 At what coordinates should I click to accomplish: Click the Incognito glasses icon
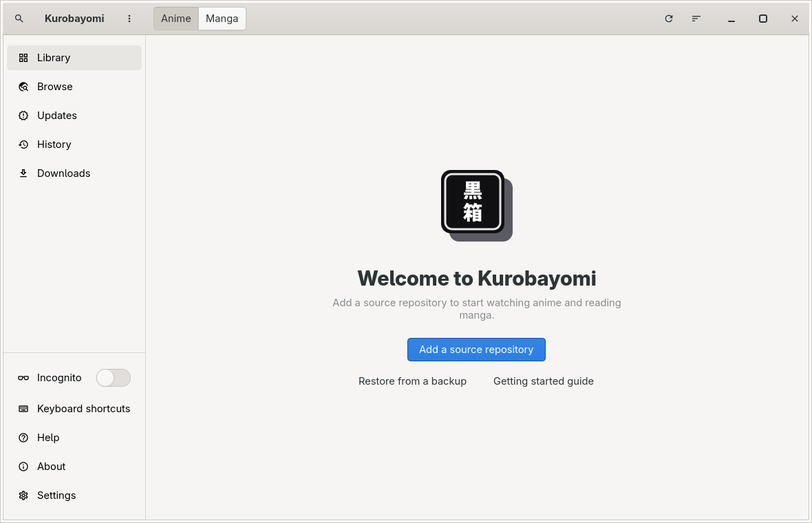point(23,378)
